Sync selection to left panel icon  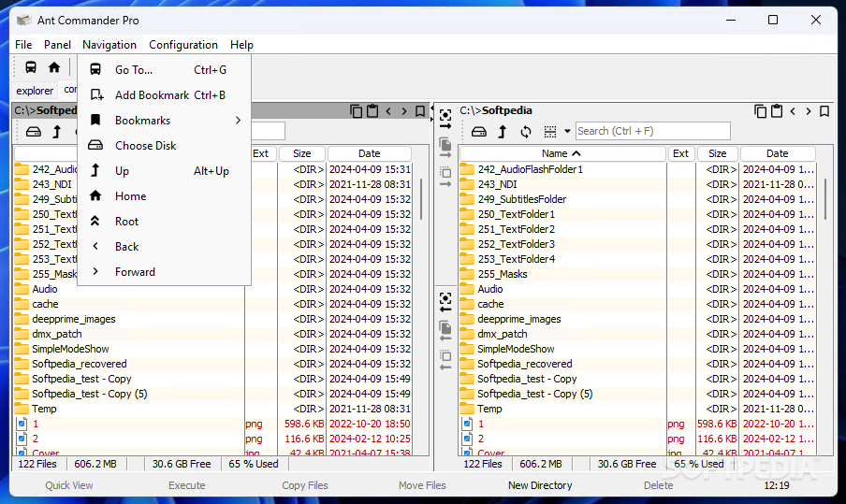point(445,302)
